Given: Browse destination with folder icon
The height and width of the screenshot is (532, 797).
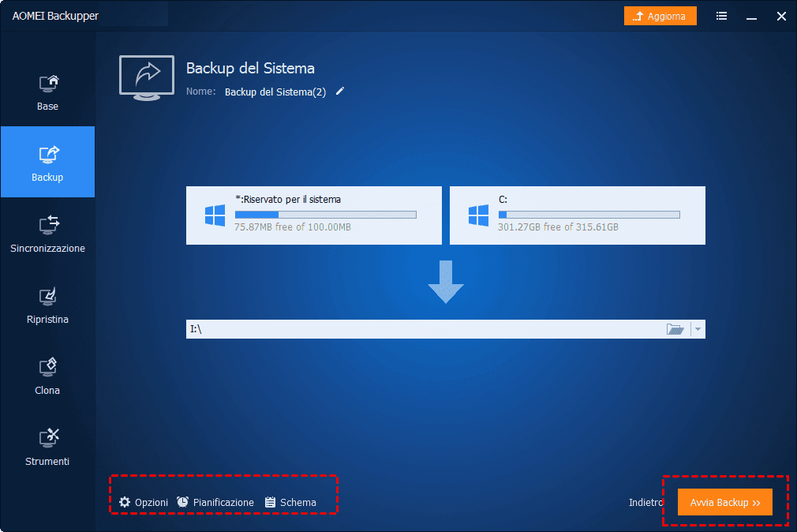Looking at the screenshot, I should point(675,329).
